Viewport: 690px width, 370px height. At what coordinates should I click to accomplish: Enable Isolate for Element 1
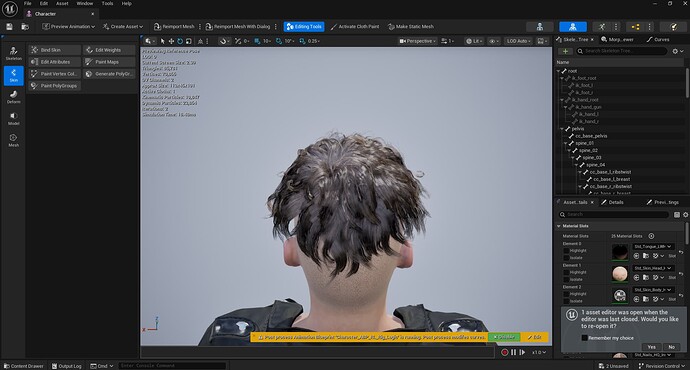pos(566,279)
